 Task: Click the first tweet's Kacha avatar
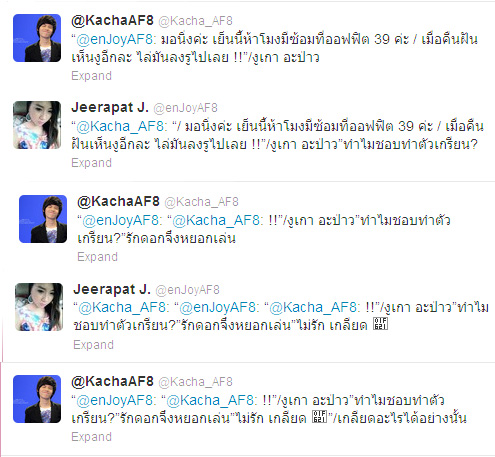pyautogui.click(x=37, y=38)
